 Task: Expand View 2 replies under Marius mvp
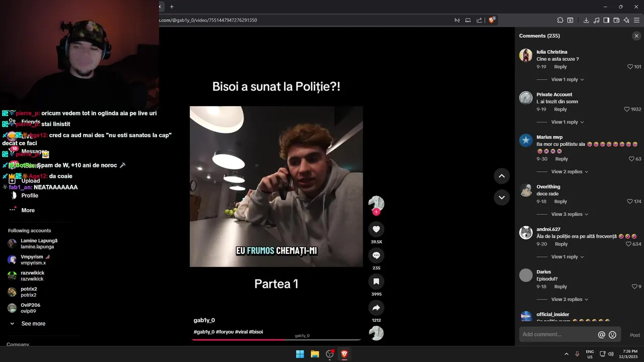570,172
